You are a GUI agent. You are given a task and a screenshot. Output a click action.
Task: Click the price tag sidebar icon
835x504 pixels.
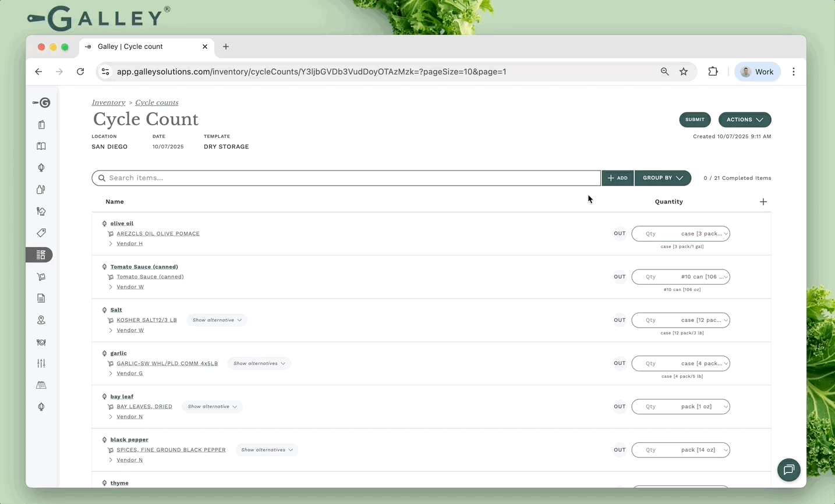coord(41,233)
